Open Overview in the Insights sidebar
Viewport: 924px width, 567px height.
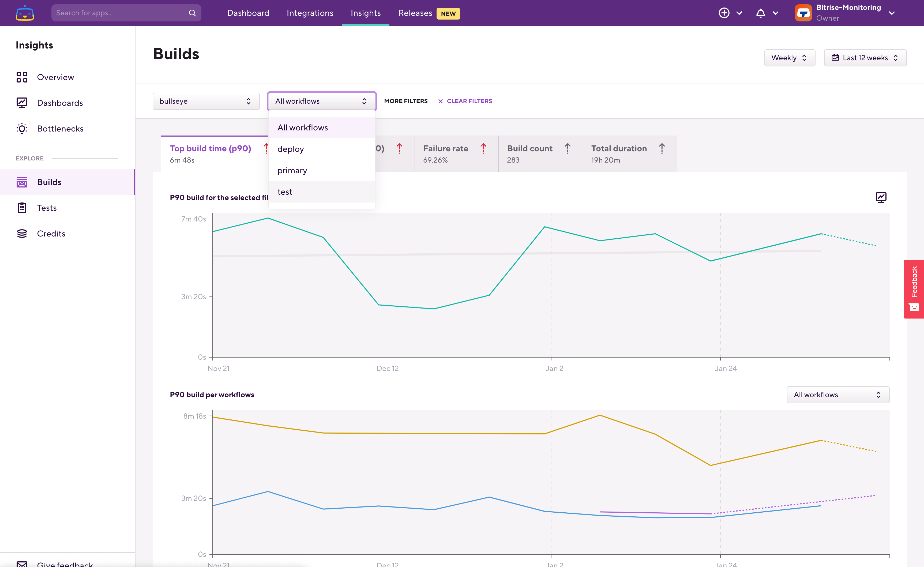pyautogui.click(x=55, y=77)
